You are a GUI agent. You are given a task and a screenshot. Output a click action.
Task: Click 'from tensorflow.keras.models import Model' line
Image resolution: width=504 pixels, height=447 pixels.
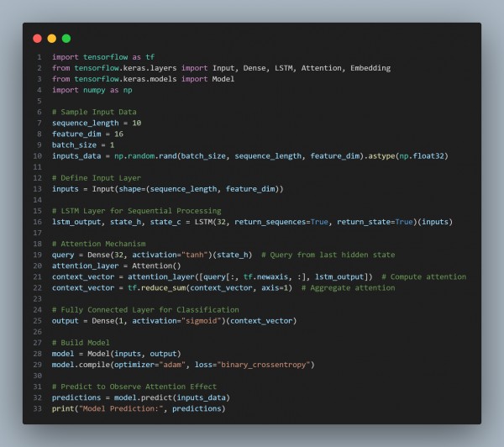(x=143, y=79)
